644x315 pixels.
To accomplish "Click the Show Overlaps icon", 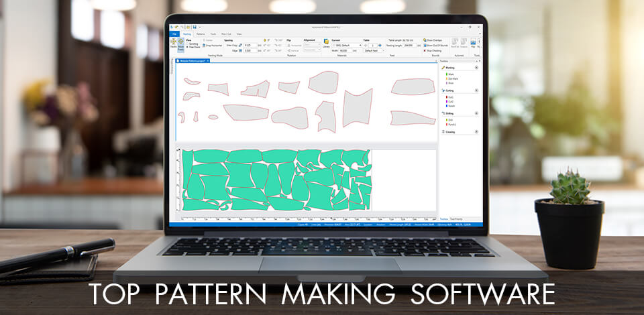I will [x=425, y=40].
